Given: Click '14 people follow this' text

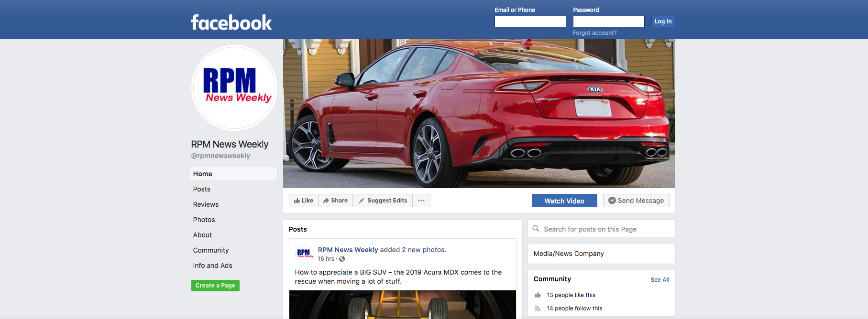Looking at the screenshot, I should tap(574, 308).
